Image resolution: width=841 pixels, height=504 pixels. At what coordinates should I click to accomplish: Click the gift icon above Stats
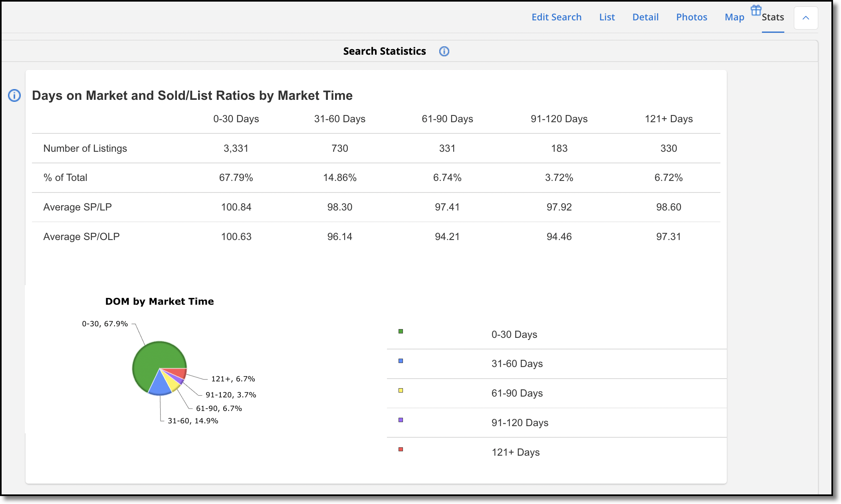[756, 10]
